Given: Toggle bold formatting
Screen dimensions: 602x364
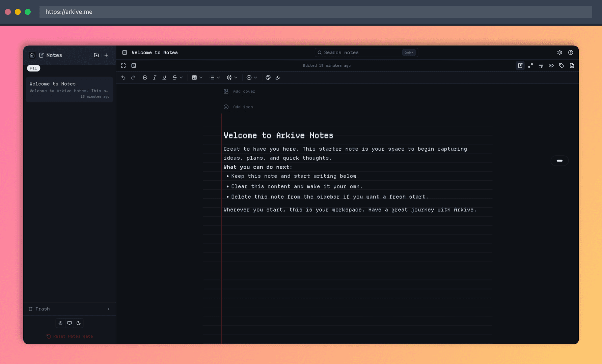Looking at the screenshot, I should point(145,78).
